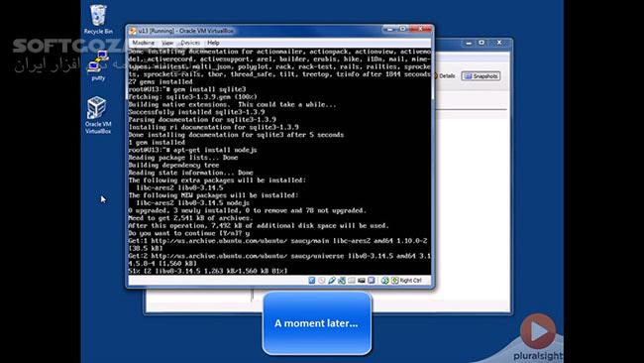This screenshot has height=363, width=644.
Task: Click the Pluralsight play logo
Action: [538, 331]
